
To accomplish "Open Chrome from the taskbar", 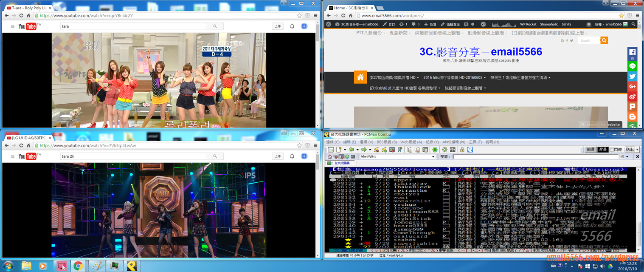I will 78,266.
